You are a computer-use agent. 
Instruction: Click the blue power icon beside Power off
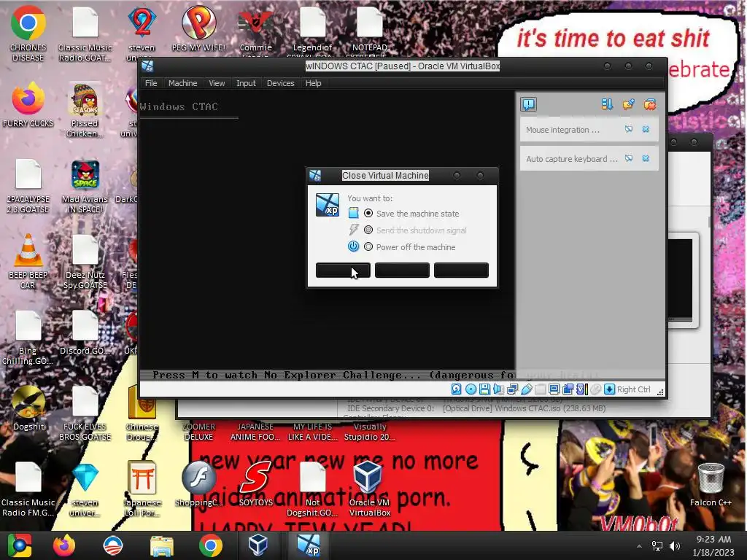[353, 246]
